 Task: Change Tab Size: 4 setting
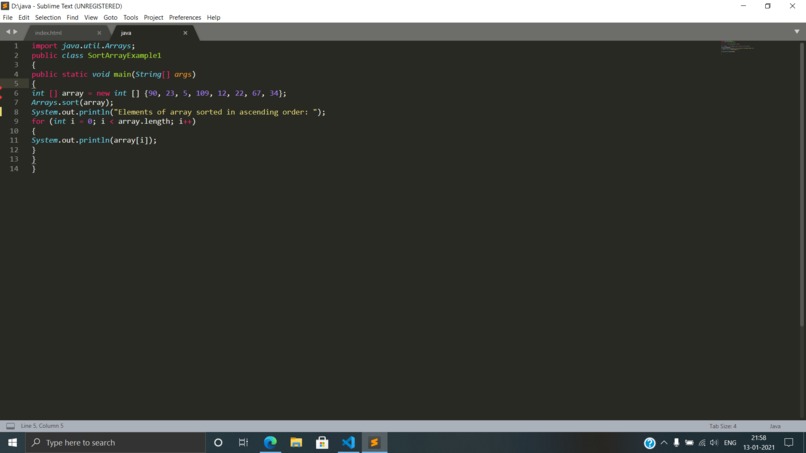(x=723, y=426)
